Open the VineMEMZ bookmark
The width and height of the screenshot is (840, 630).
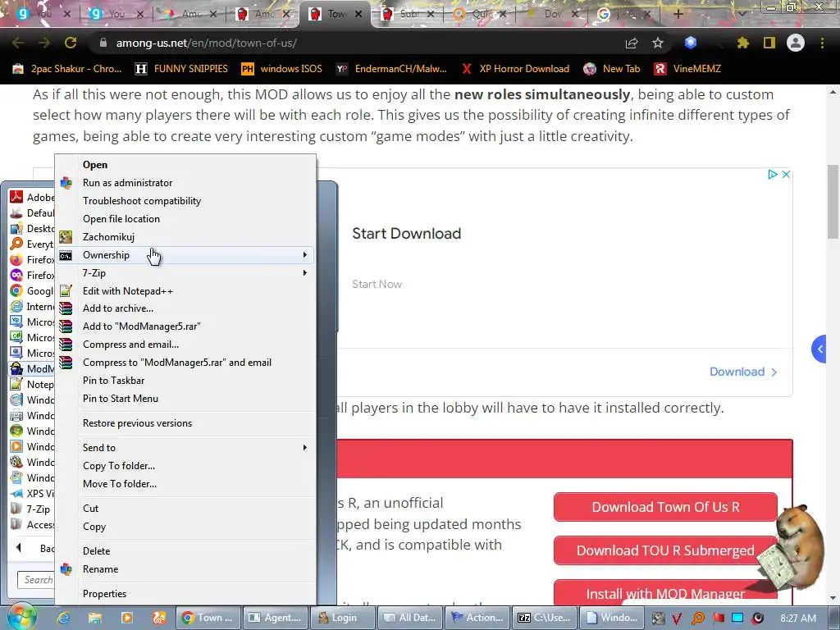point(688,69)
